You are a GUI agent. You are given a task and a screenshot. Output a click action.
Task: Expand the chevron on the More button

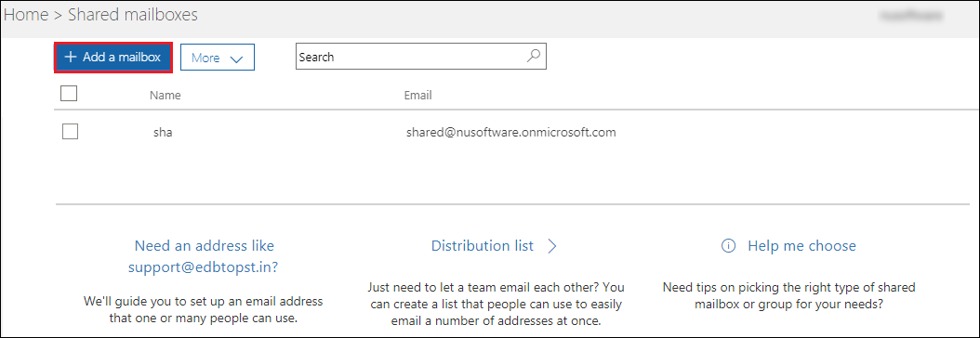(236, 58)
